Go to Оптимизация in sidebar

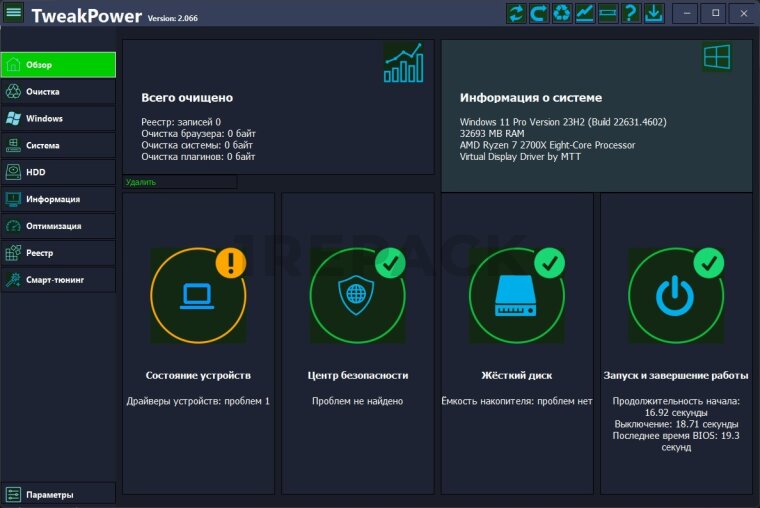coord(58,226)
